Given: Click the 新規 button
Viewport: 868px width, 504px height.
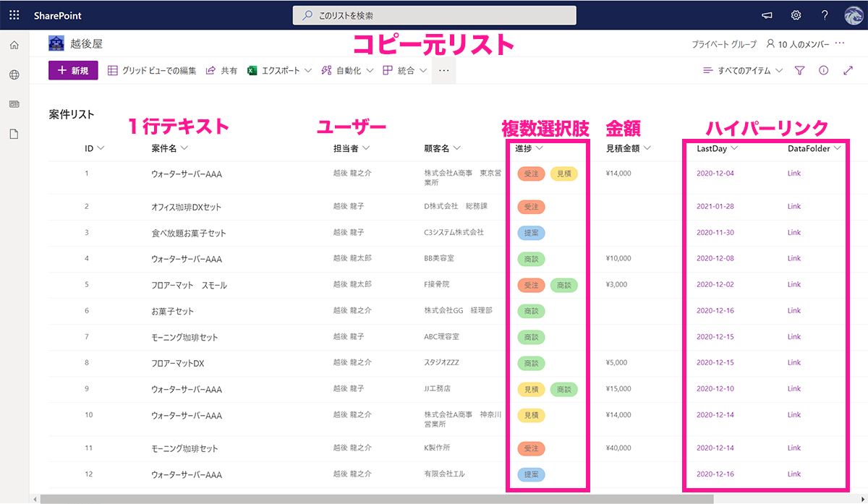Looking at the screenshot, I should pyautogui.click(x=73, y=71).
